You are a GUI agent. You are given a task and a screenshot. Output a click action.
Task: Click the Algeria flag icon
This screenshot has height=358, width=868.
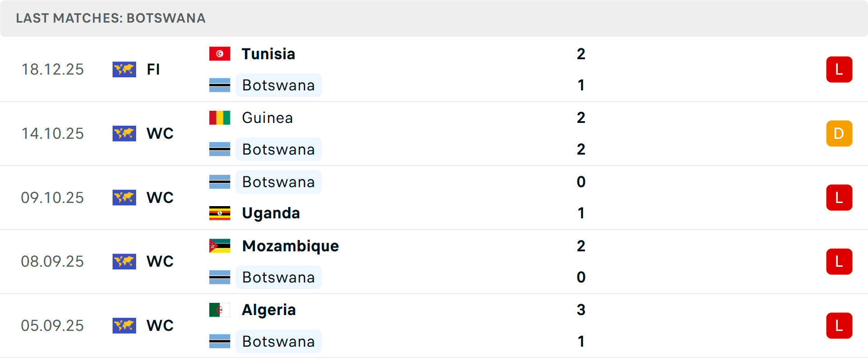(220, 310)
